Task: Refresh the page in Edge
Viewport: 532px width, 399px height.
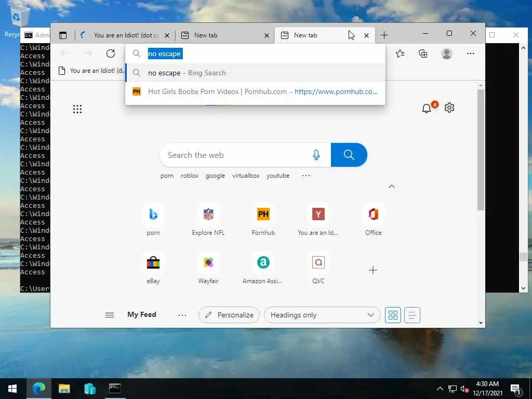Action: [x=111, y=54]
